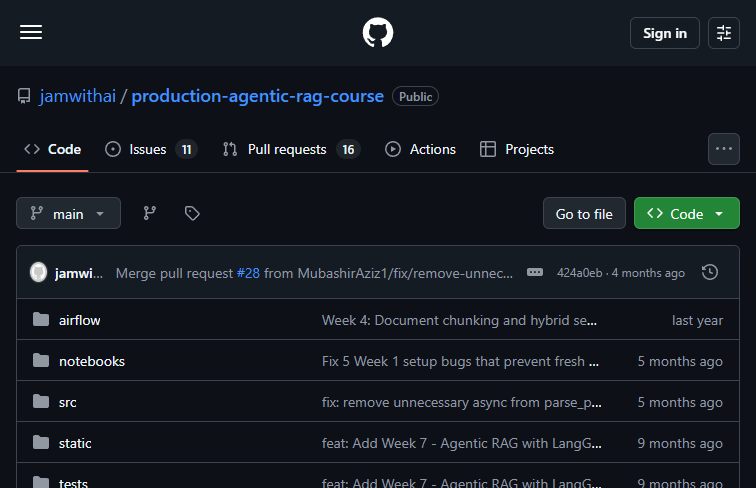
Task: Click 'Merge pull request' commit message text
Action: click(175, 273)
